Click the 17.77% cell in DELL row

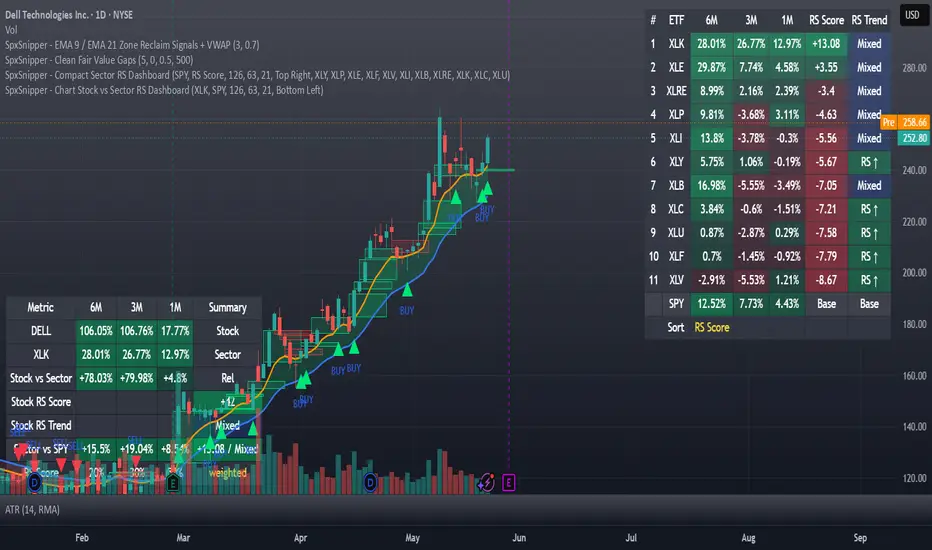[175, 331]
